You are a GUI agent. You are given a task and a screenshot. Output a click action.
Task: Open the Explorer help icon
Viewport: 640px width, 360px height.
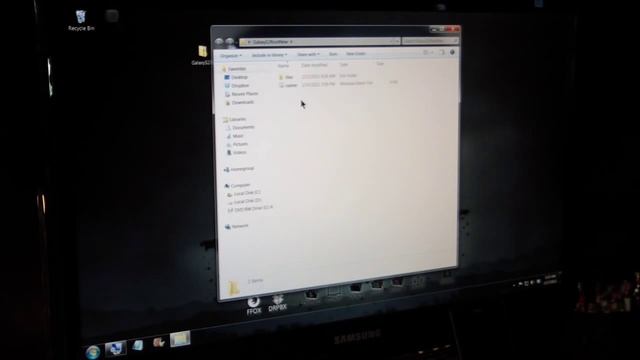452,52
